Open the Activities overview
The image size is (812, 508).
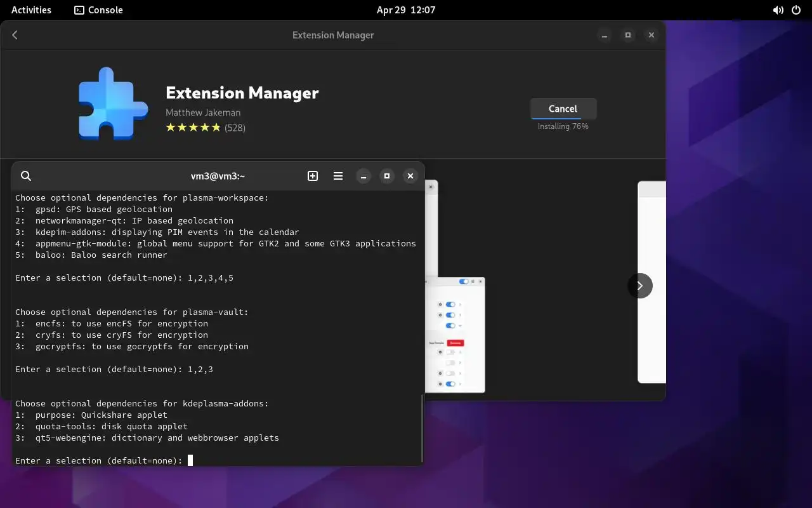(31, 10)
